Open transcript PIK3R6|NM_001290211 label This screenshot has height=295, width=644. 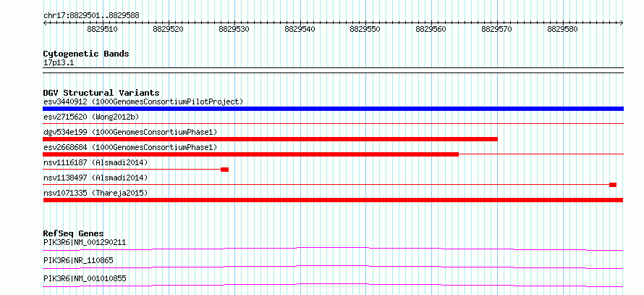(x=85, y=242)
